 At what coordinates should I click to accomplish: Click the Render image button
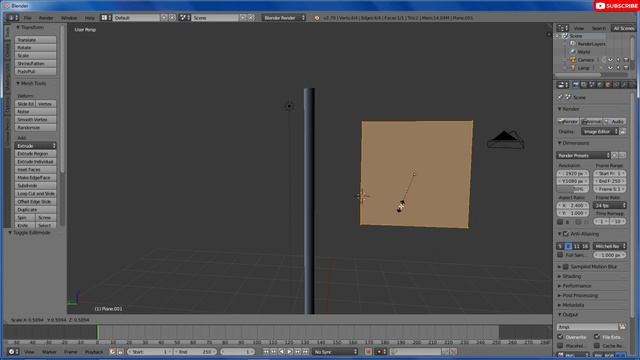(x=568, y=122)
